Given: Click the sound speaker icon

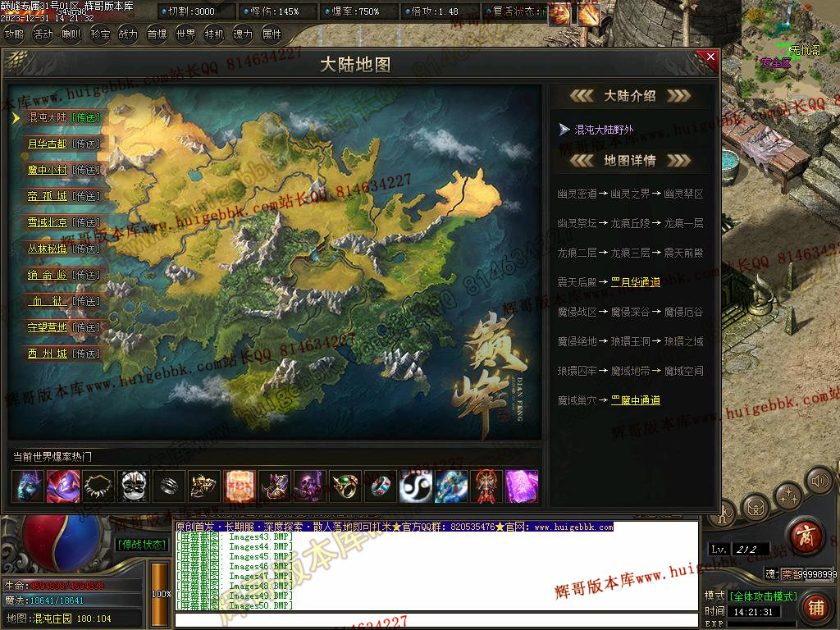Looking at the screenshot, I should coord(818,481).
